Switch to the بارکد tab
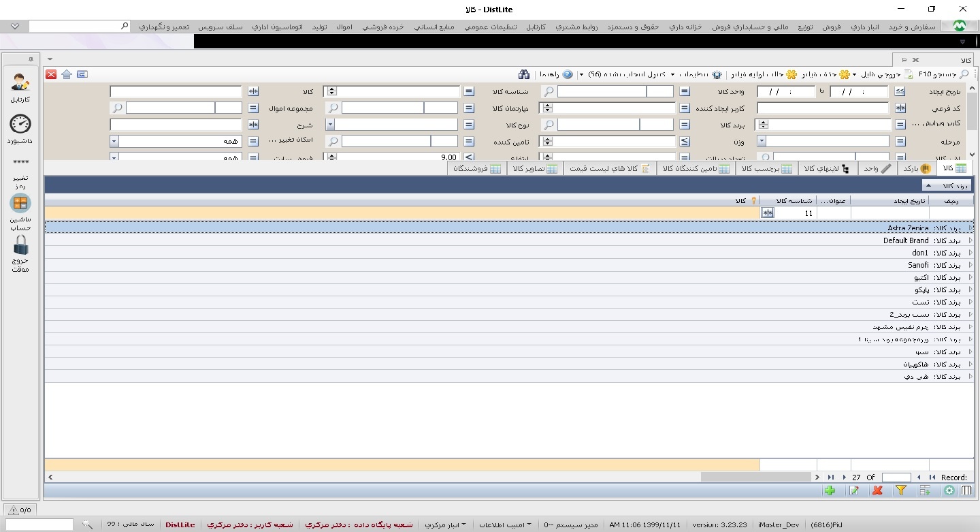The width and height of the screenshot is (980, 532). tap(917, 168)
